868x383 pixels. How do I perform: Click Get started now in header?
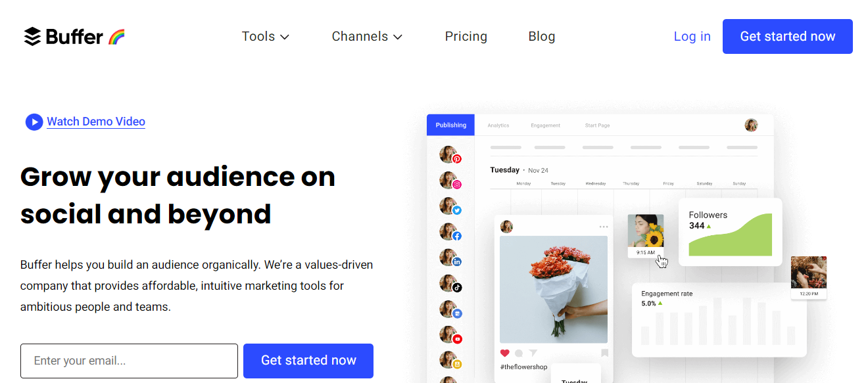(788, 37)
